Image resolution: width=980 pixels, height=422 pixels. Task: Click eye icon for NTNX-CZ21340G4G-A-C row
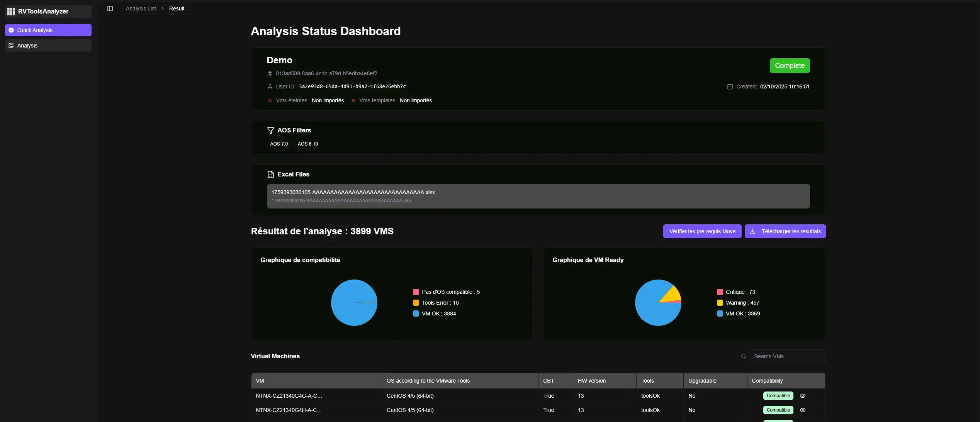pos(802,396)
